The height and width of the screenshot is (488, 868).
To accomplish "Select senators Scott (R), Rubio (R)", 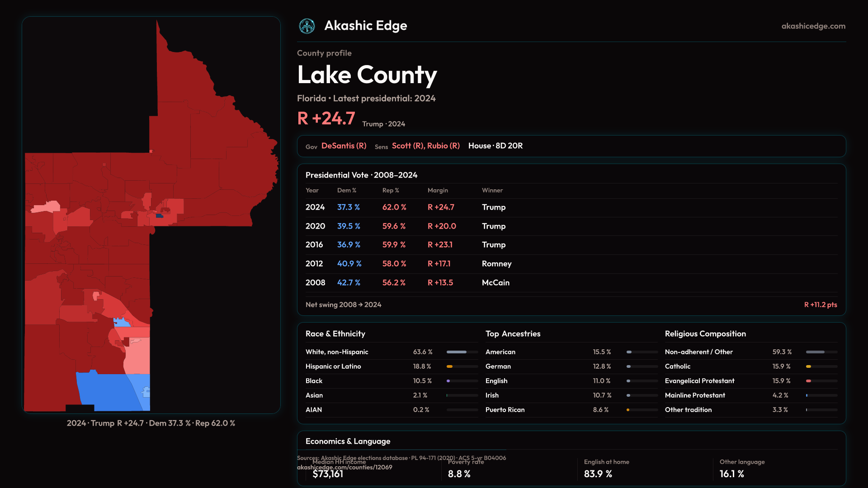I will 425,146.
